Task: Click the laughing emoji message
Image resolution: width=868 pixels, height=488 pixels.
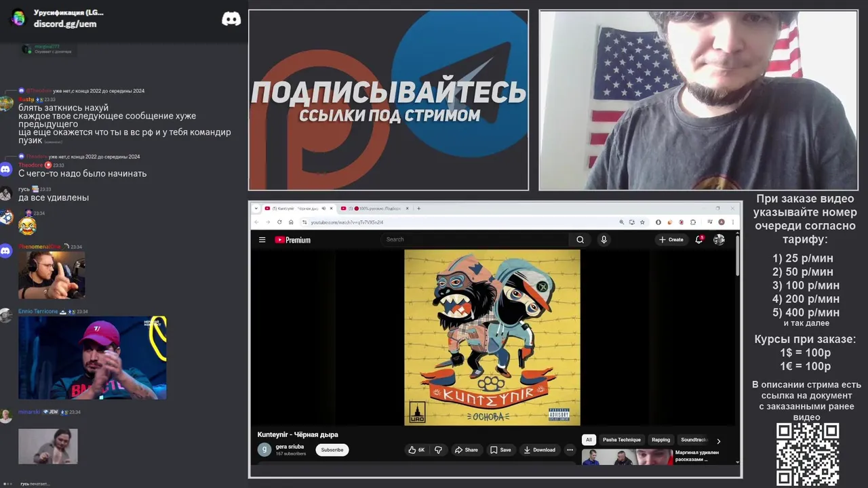Action: pos(27,226)
